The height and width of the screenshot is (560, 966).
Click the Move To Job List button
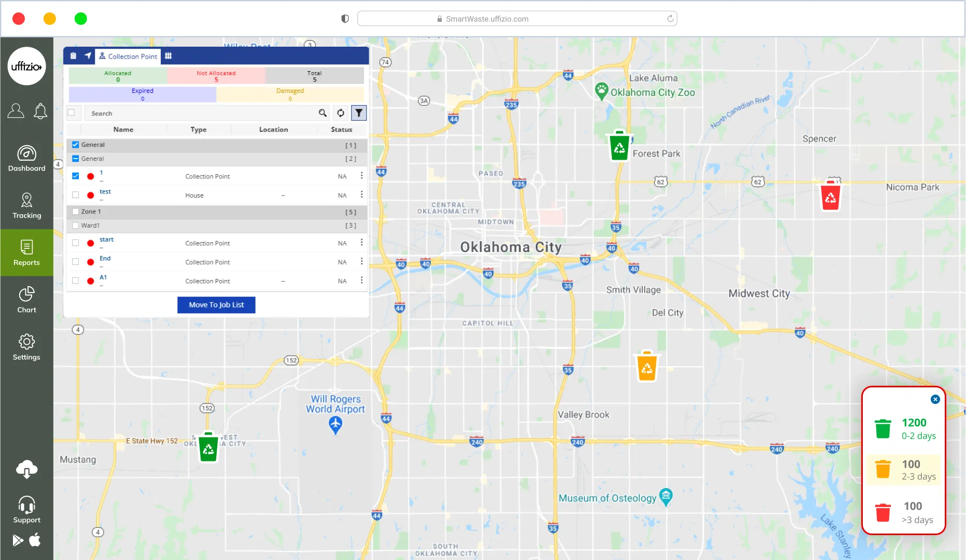click(x=216, y=305)
